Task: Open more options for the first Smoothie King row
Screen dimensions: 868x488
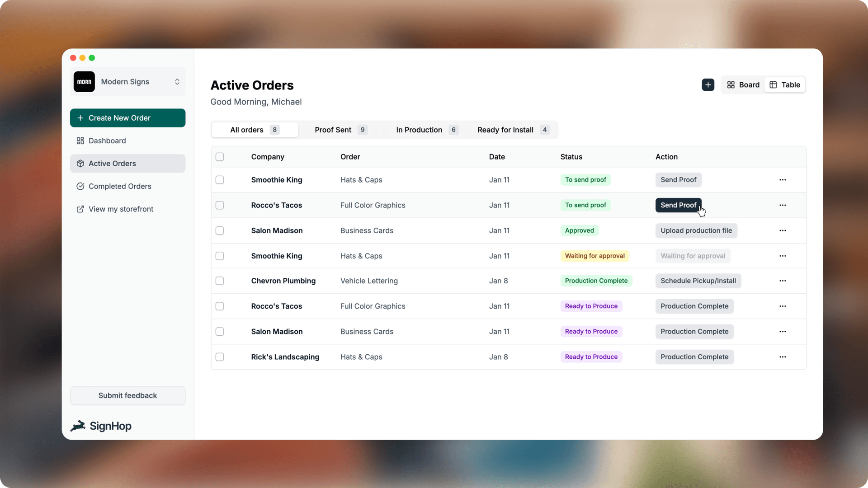Action: coord(783,180)
